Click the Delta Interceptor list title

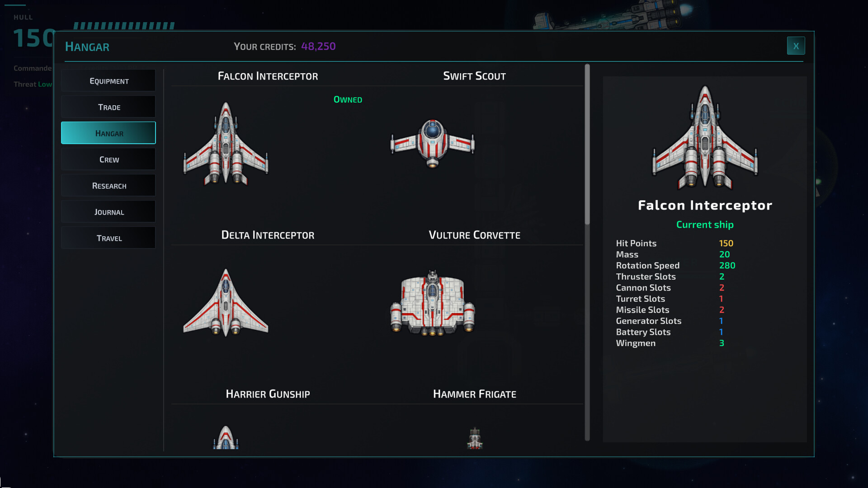pos(268,235)
